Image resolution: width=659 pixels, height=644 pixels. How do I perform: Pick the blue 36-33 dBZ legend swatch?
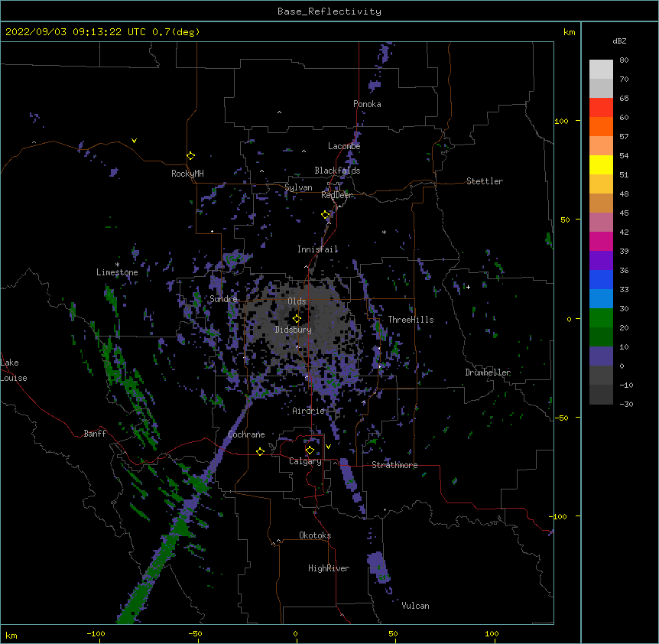[601, 279]
